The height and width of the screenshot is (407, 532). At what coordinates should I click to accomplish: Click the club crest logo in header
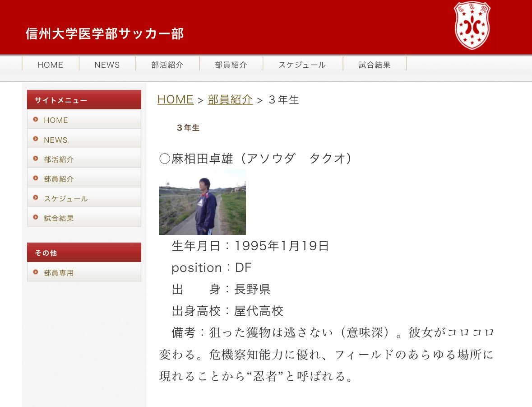click(x=472, y=25)
